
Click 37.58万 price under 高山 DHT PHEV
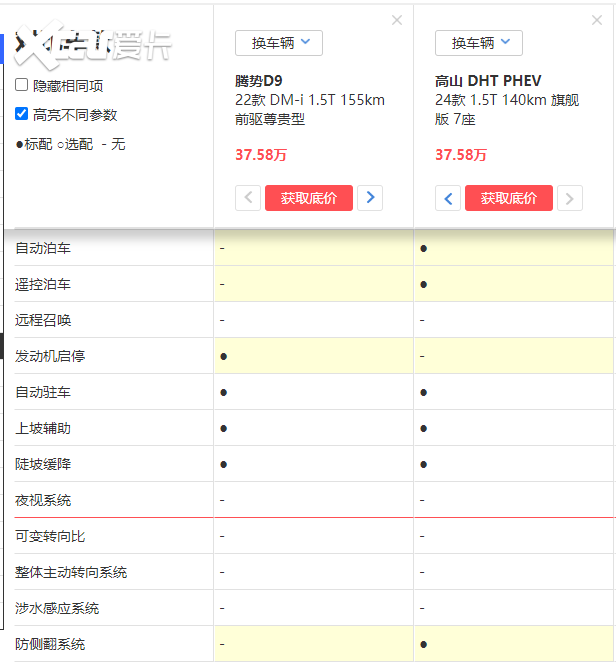click(461, 155)
